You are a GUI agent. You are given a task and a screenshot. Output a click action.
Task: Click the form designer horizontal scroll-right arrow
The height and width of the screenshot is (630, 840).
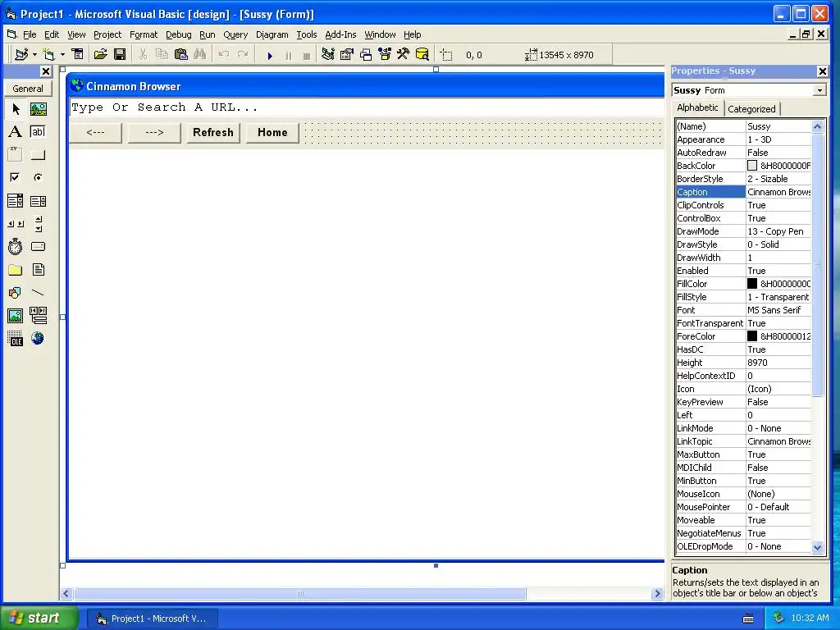tap(658, 594)
